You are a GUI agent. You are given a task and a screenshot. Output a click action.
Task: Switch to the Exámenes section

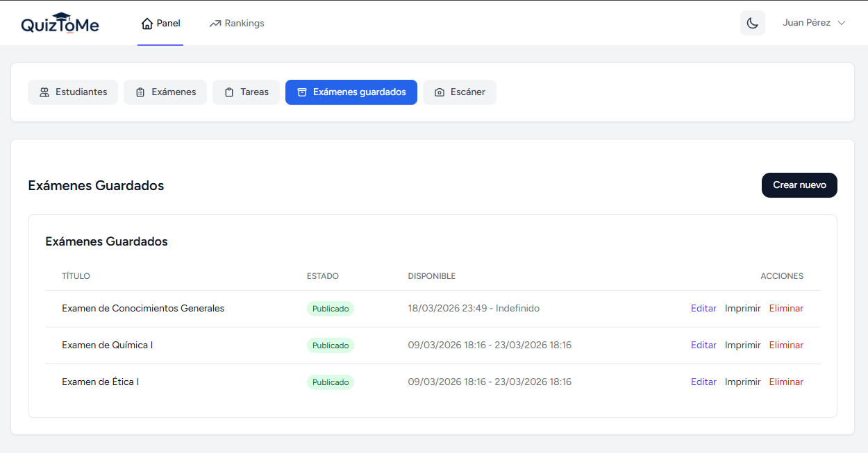(x=165, y=92)
